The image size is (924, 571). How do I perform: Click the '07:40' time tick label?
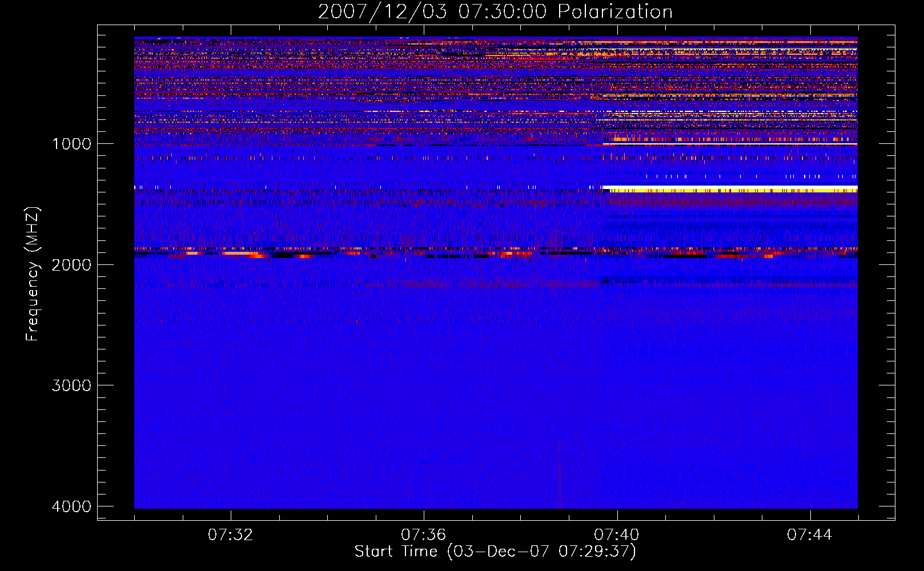tap(617, 535)
